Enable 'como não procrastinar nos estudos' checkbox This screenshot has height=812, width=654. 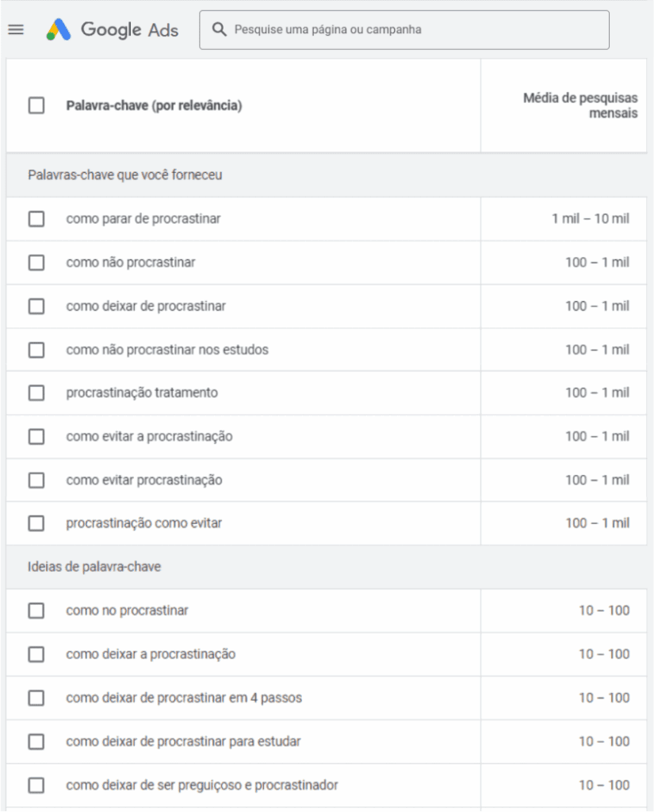(x=36, y=350)
